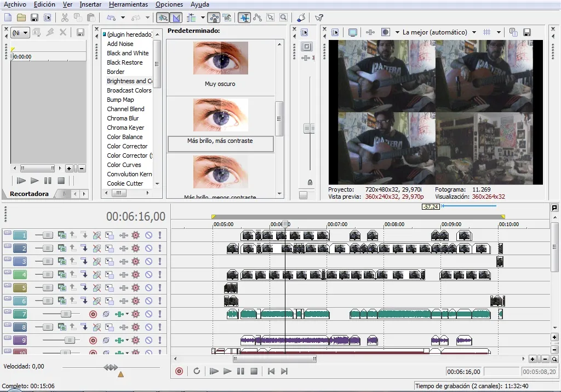Click the Record button in timeline transport
The width and height of the screenshot is (561, 392).
(x=179, y=371)
